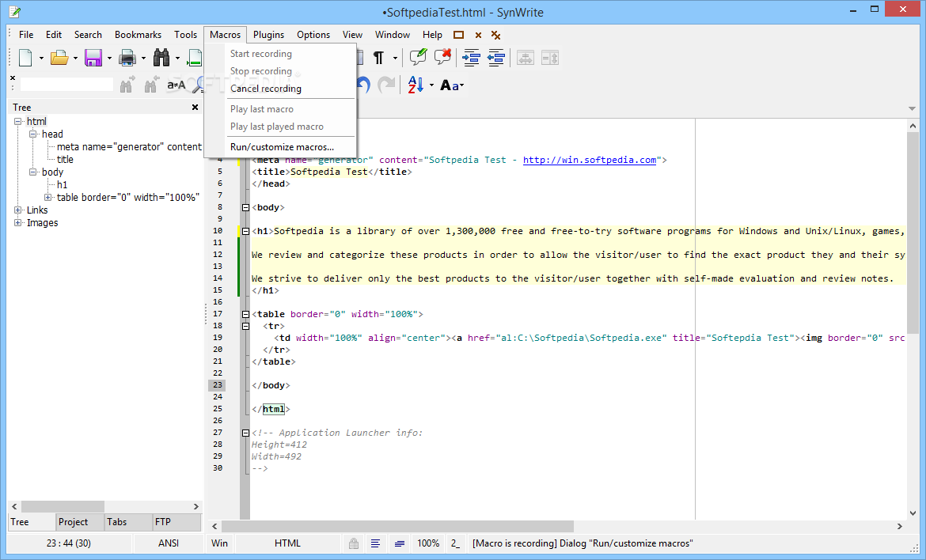
Task: Open the Save dropdown arrow
Action: click(109, 59)
